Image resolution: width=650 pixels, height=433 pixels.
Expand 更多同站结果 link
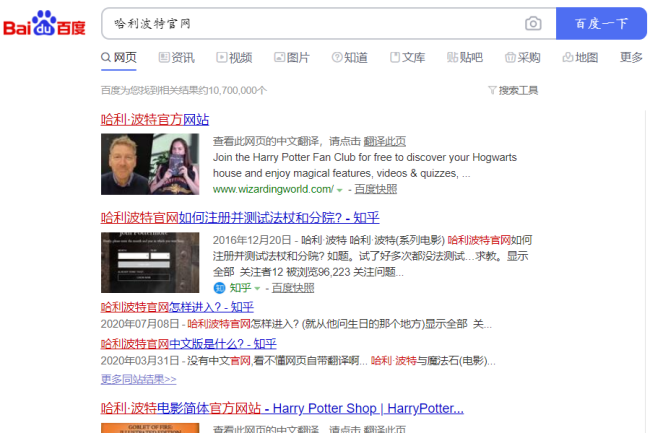pyautogui.click(x=138, y=379)
